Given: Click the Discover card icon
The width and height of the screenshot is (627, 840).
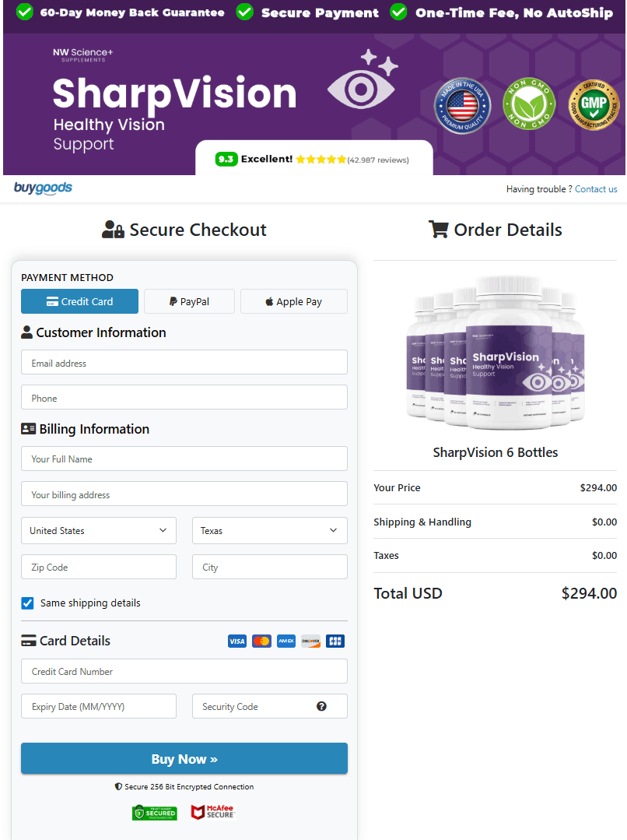Looking at the screenshot, I should (x=310, y=641).
